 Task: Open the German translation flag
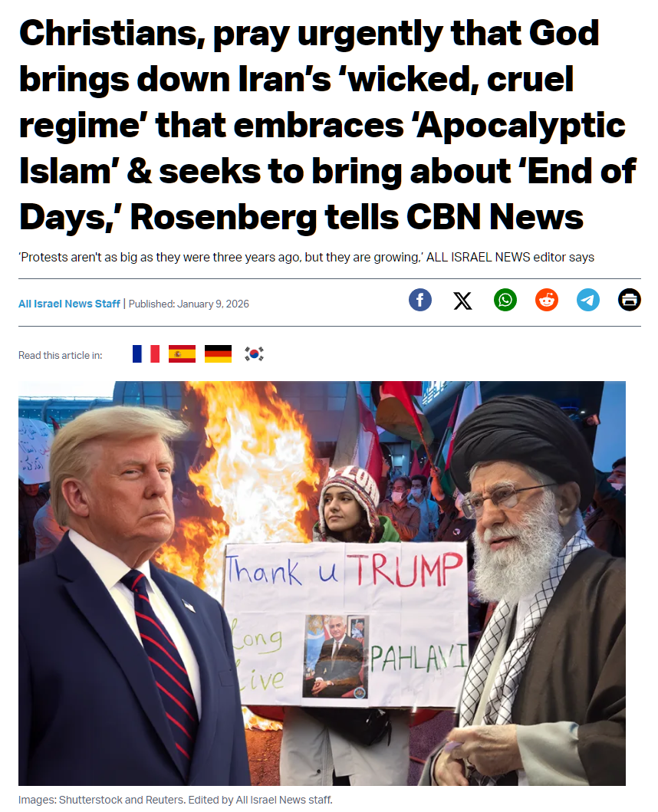tap(218, 354)
